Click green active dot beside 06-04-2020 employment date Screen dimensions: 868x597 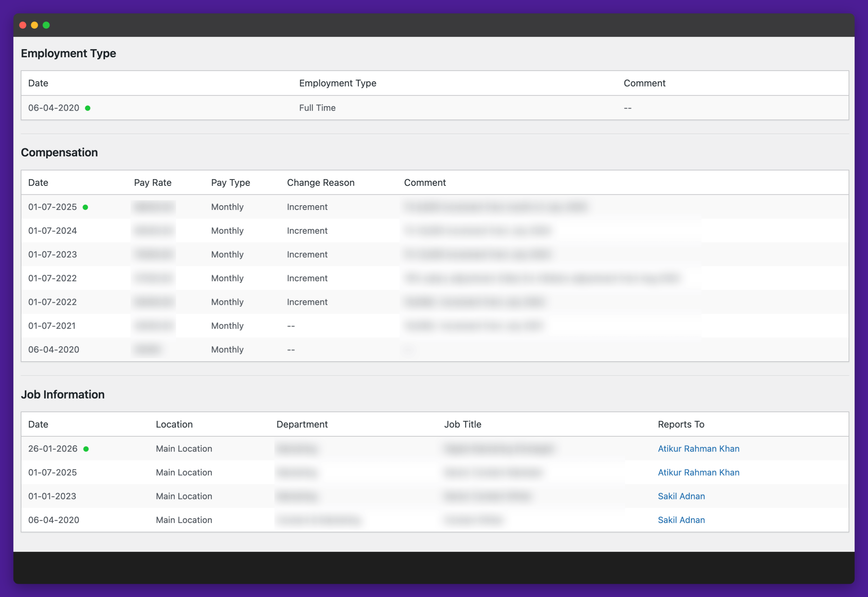(x=87, y=108)
